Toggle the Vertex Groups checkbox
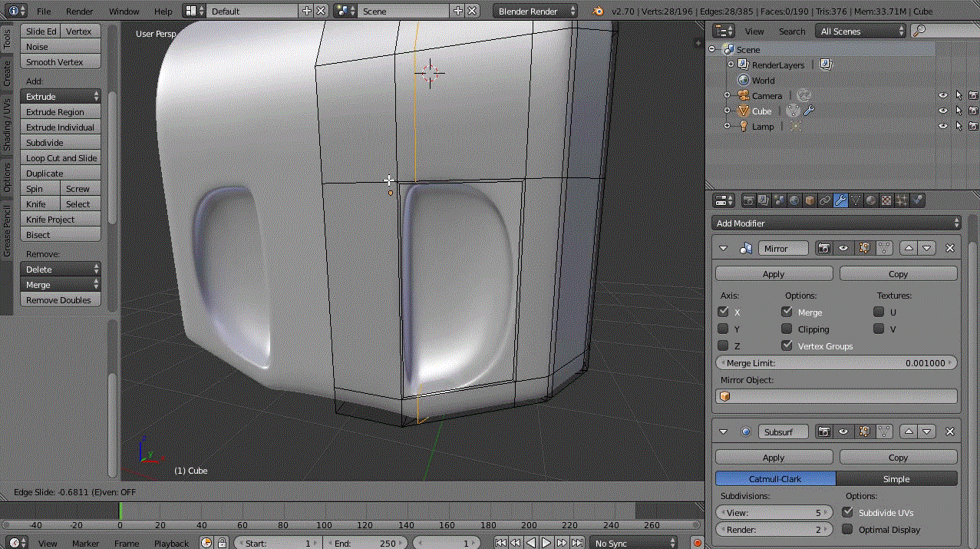Viewport: 980px width, 549px height. coord(787,346)
